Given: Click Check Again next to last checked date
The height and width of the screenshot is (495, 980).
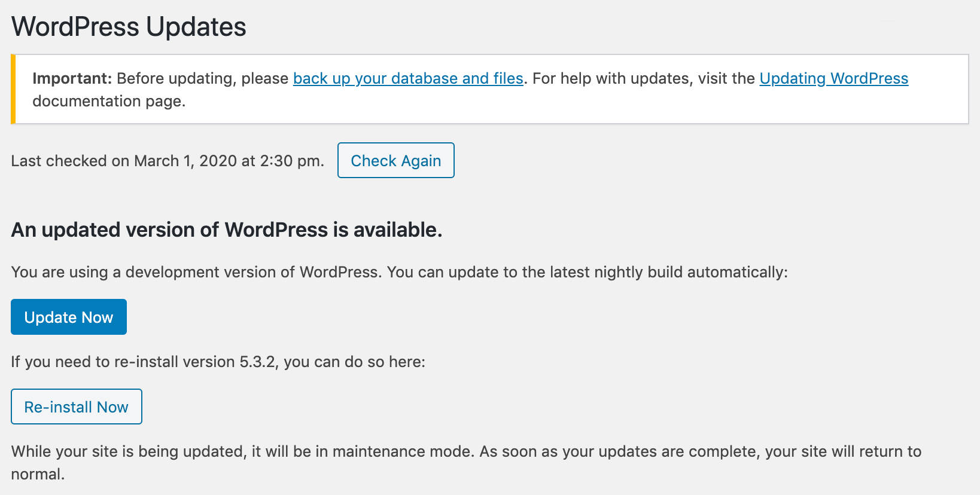Looking at the screenshot, I should pyautogui.click(x=395, y=160).
